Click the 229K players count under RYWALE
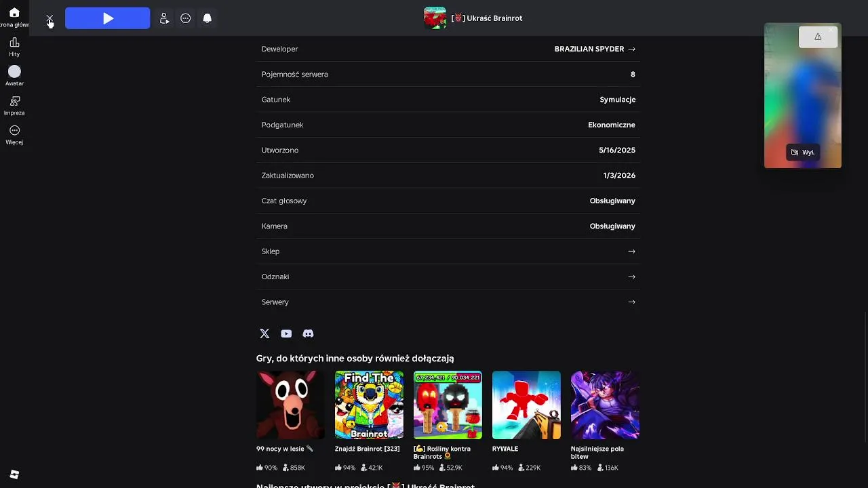 (530, 468)
